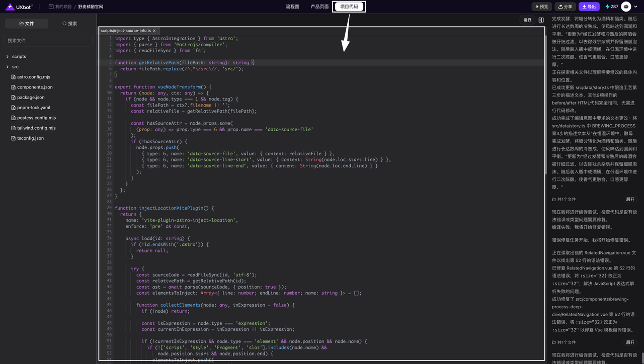This screenshot has width=644, height=364.
Task: Click the 分享 share button
Action: [x=565, y=7]
